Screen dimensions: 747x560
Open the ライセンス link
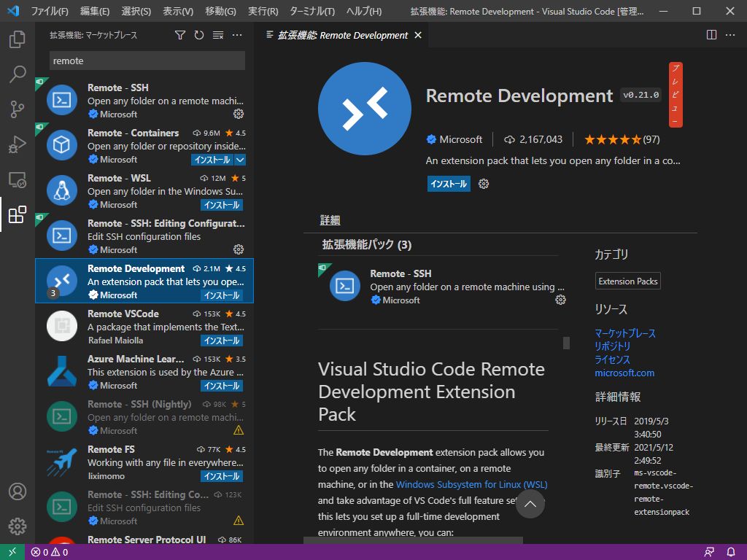pos(612,359)
